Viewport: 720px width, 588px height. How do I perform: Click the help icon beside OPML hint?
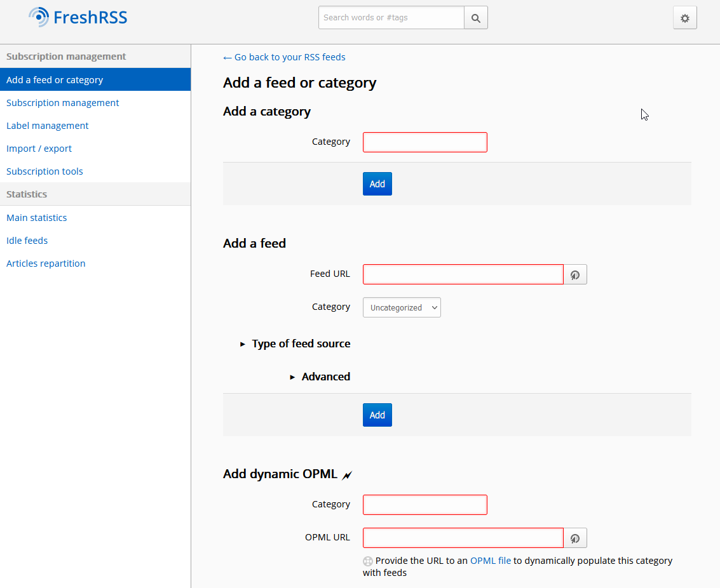[x=368, y=561]
